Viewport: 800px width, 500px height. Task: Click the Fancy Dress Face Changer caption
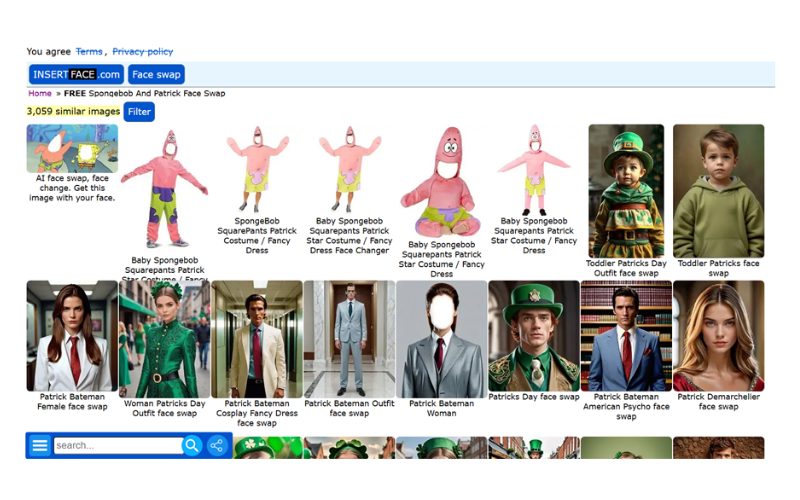[349, 236]
